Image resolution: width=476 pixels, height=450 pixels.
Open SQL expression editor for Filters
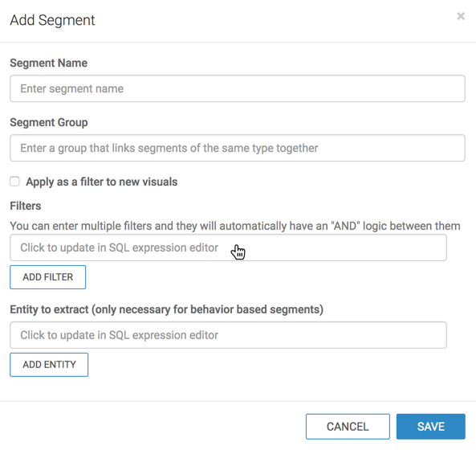coord(228,247)
